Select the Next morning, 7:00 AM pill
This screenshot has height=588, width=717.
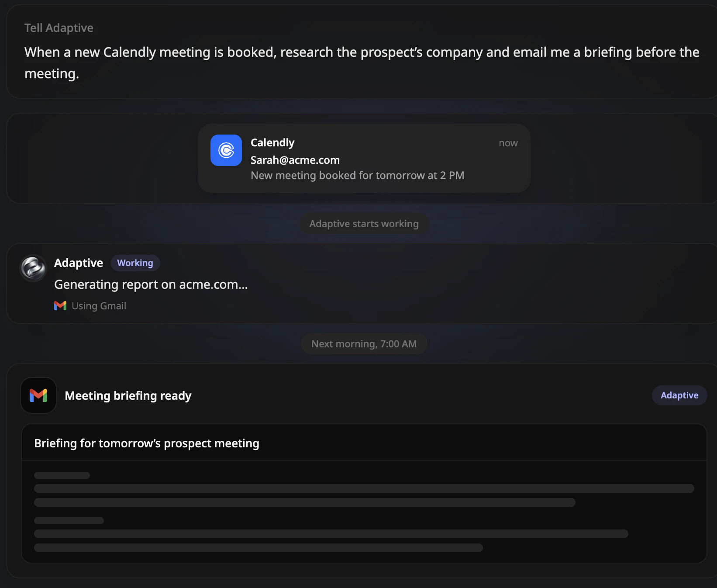tap(364, 344)
